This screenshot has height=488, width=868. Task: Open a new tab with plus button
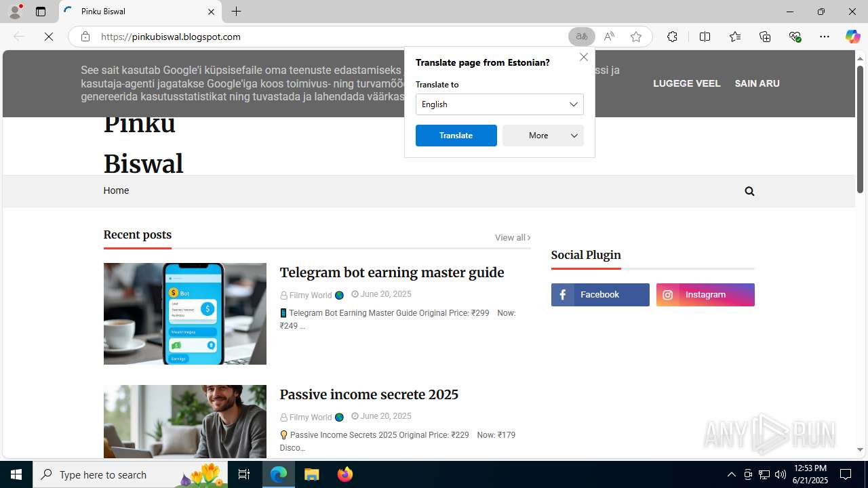coord(236,12)
